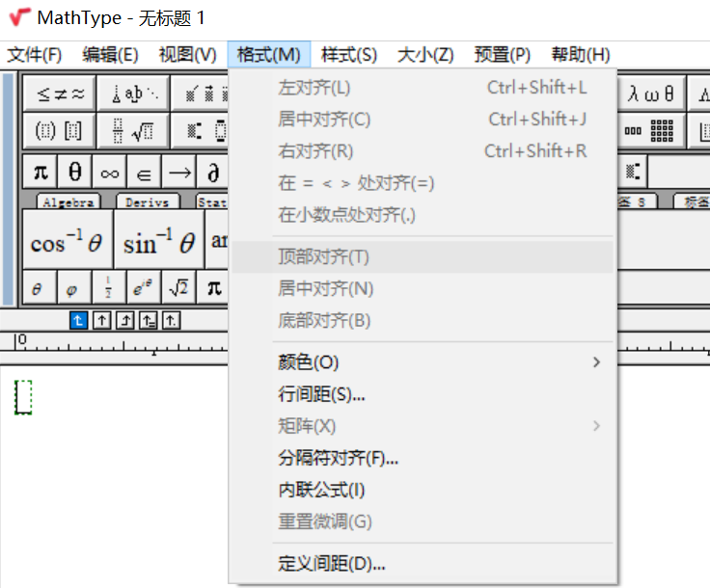Screen dimensions: 710x588
Task: Open the 视图(V) menu
Action: [188, 55]
